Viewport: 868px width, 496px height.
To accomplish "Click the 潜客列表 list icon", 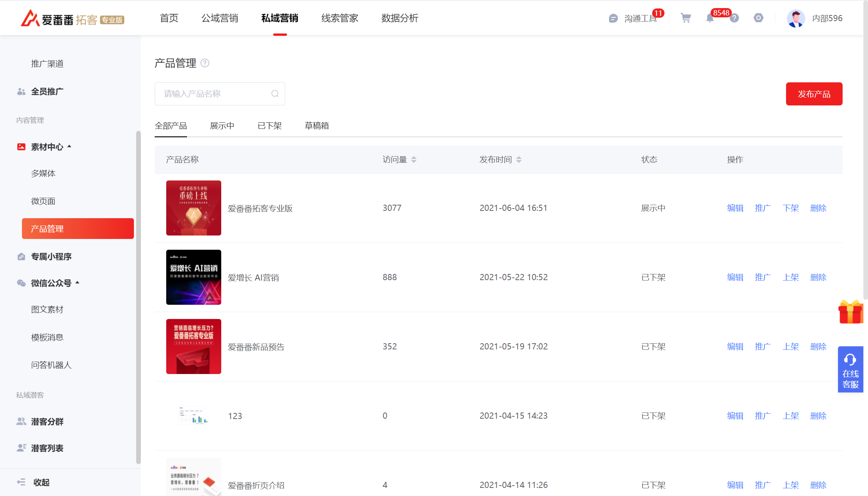I will tap(21, 448).
